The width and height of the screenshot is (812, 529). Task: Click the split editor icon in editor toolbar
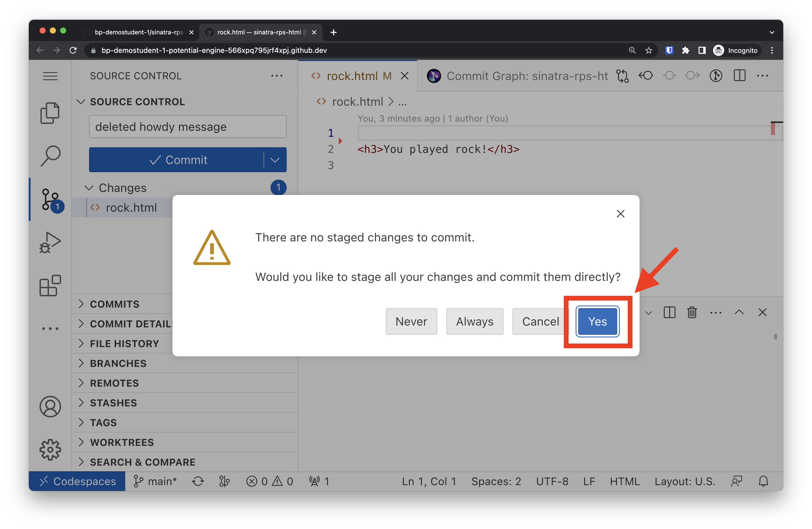coord(739,76)
